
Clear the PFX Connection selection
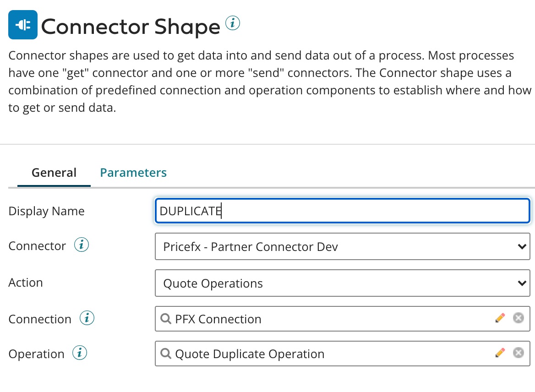pos(518,317)
